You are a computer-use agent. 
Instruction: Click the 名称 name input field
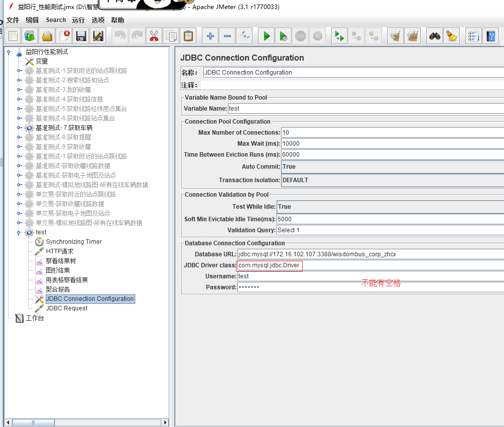click(354, 73)
